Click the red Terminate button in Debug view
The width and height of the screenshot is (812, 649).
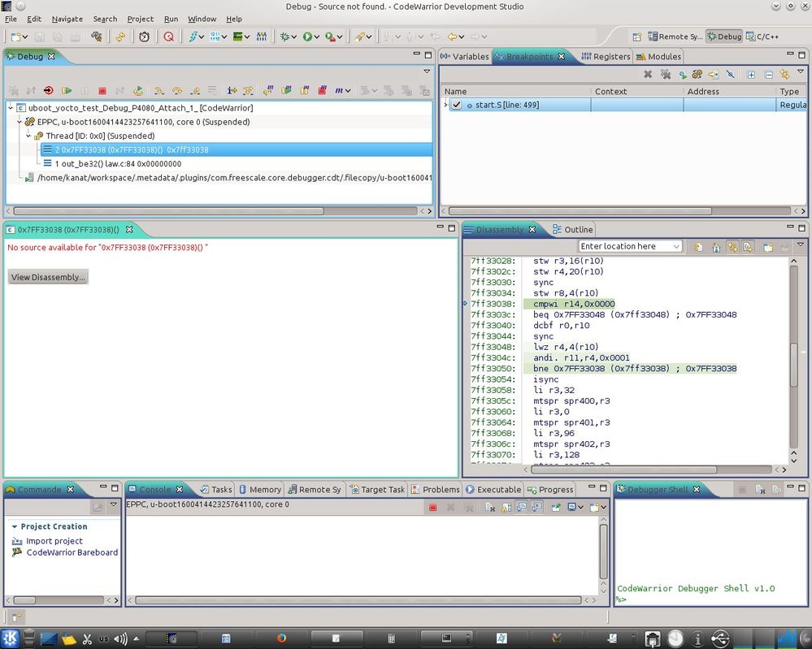[102, 91]
